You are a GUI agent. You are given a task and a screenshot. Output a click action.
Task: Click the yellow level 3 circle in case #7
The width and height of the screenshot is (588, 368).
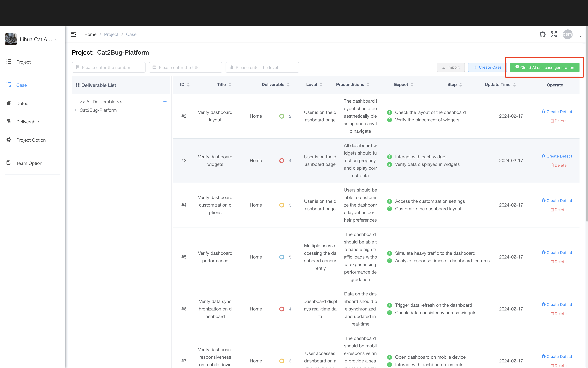[282, 361]
